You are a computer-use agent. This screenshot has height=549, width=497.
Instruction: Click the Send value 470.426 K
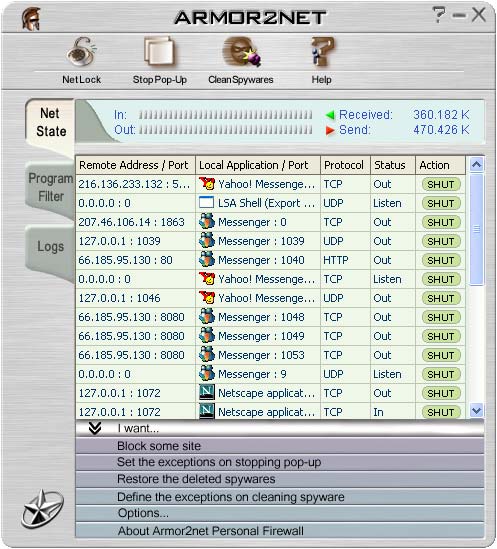point(441,130)
